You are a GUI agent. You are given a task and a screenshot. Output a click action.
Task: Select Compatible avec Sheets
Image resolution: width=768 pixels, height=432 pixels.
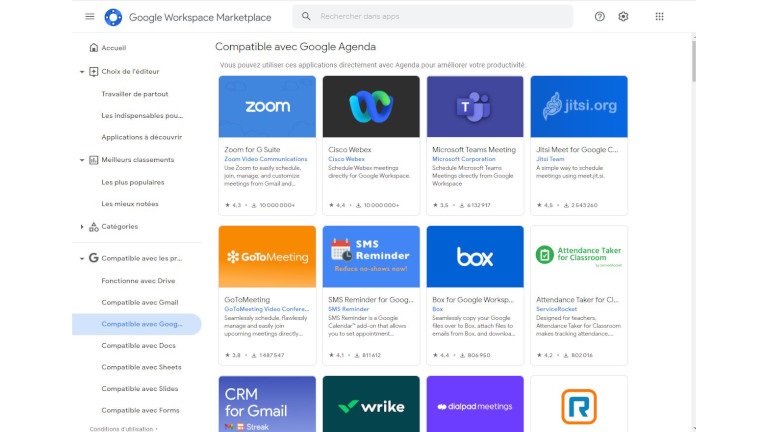141,367
